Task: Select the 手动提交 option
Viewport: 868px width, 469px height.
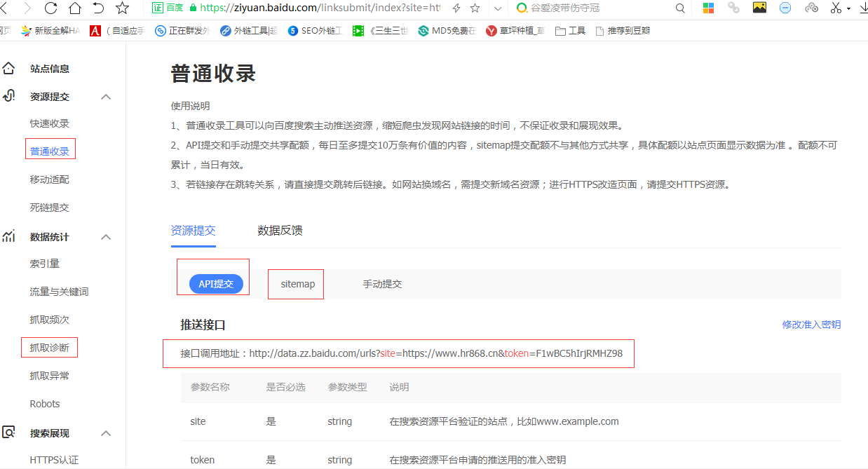Action: click(x=382, y=284)
